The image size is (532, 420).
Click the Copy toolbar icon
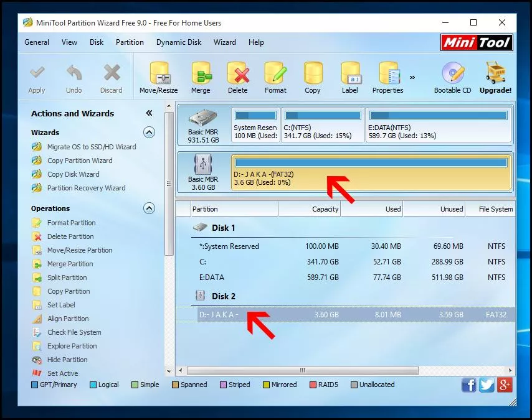point(313,73)
